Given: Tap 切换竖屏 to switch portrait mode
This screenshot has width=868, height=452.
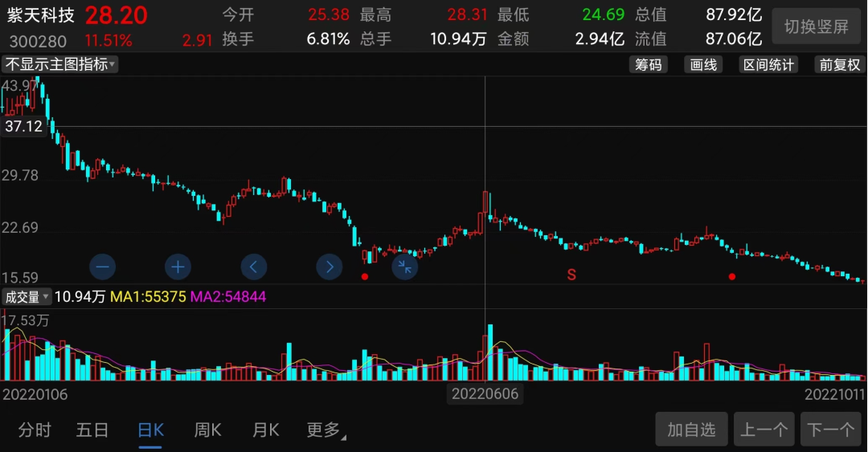Looking at the screenshot, I should [816, 26].
